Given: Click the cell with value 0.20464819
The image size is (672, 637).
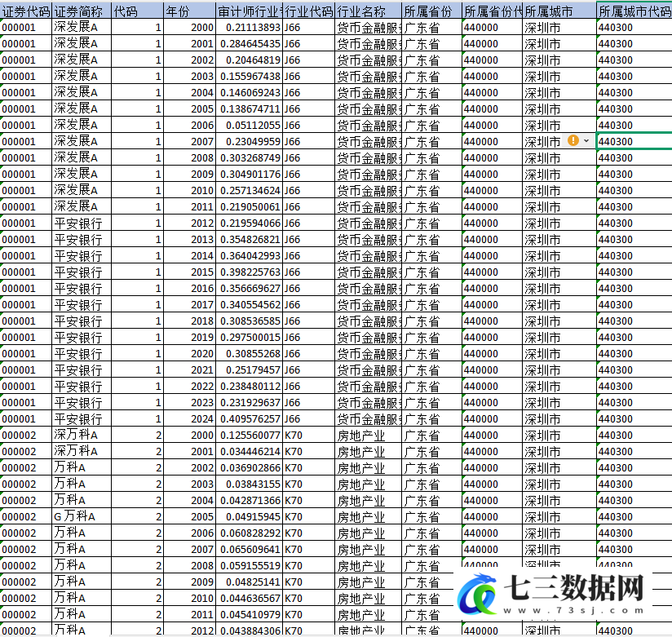Looking at the screenshot, I should (249, 60).
